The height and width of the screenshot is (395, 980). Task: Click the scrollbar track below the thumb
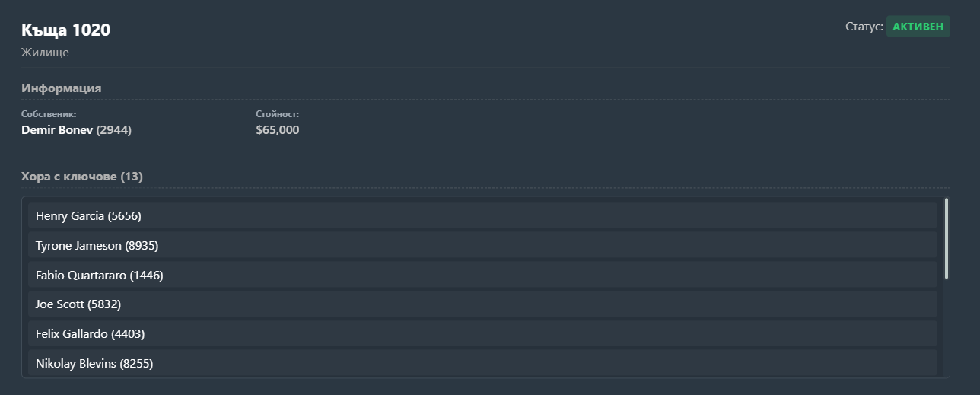pos(946,327)
